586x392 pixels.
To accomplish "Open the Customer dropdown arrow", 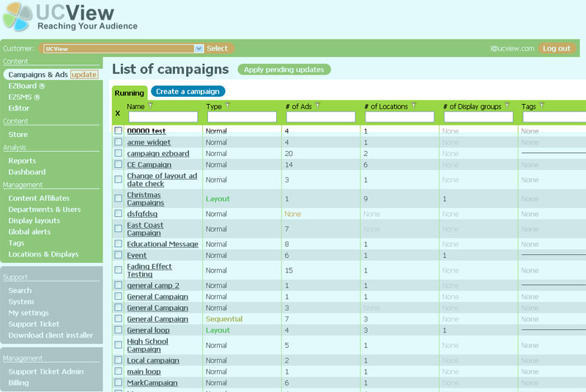I will coord(199,48).
